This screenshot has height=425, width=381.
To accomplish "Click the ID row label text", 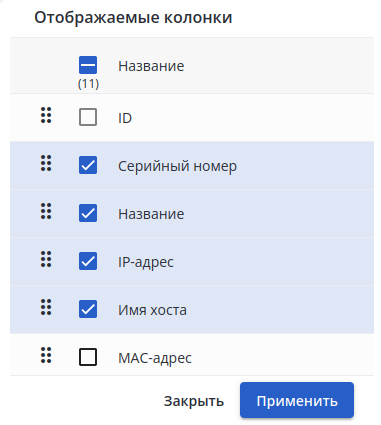I will click(125, 118).
